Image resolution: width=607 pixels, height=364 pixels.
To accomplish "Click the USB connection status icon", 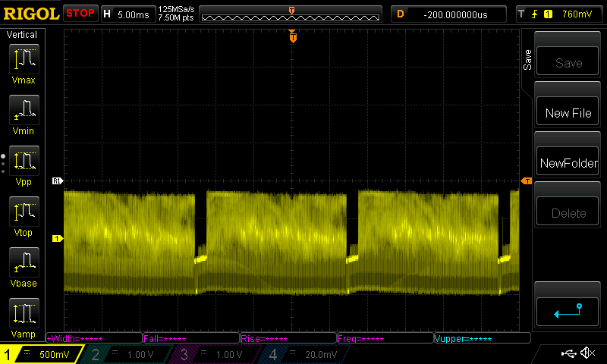I will pyautogui.click(x=568, y=353).
